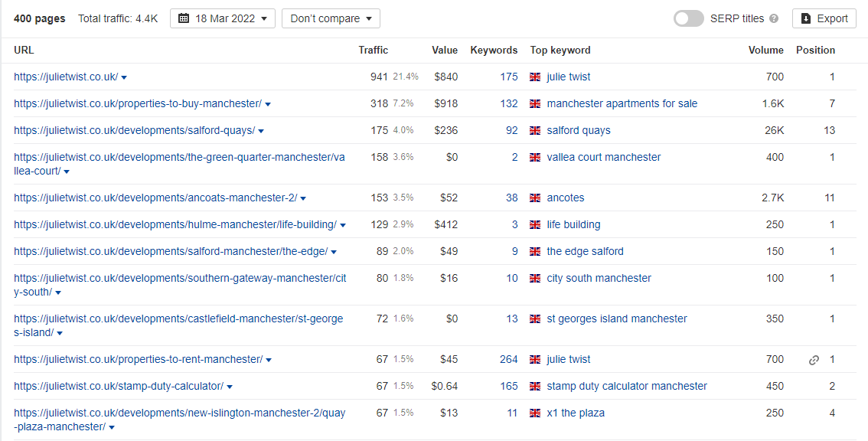
Task: Sort by Value column header
Action: click(x=445, y=50)
